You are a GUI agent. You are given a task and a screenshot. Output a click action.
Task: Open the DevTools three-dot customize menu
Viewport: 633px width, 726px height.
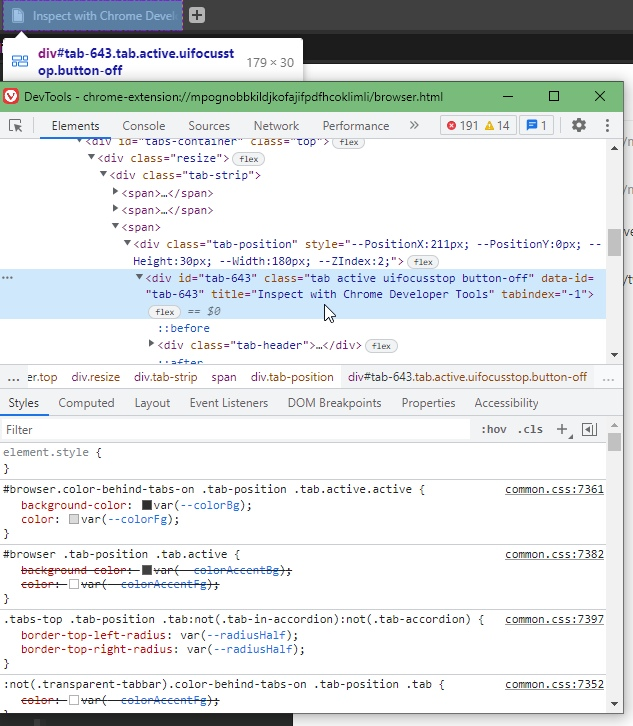click(607, 125)
